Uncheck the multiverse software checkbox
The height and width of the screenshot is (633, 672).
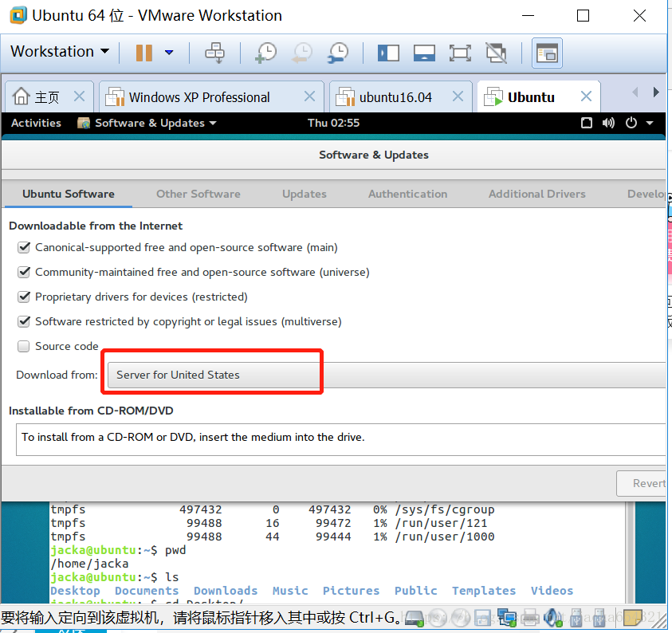[x=24, y=321]
